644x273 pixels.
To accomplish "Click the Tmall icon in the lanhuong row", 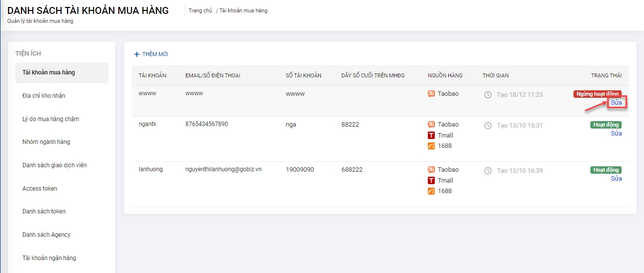I will pos(431,180).
